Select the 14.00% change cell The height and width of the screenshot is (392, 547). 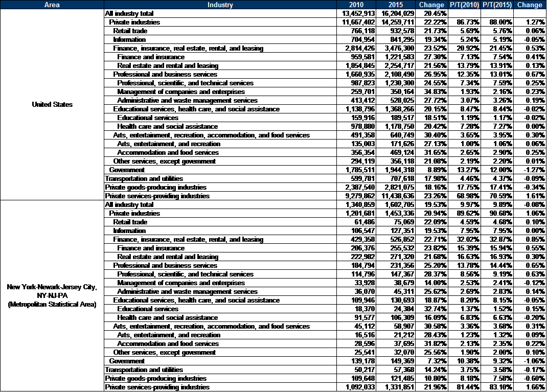tap(431, 283)
